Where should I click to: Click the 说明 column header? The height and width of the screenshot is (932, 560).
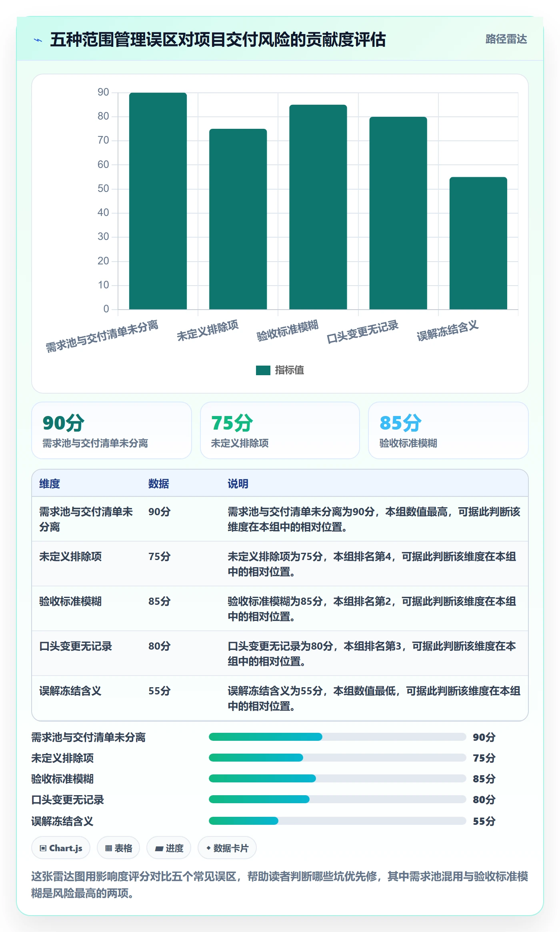tap(238, 484)
